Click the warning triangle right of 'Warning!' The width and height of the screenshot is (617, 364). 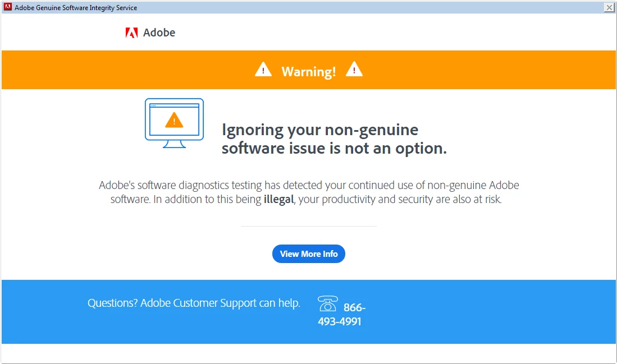pos(354,69)
